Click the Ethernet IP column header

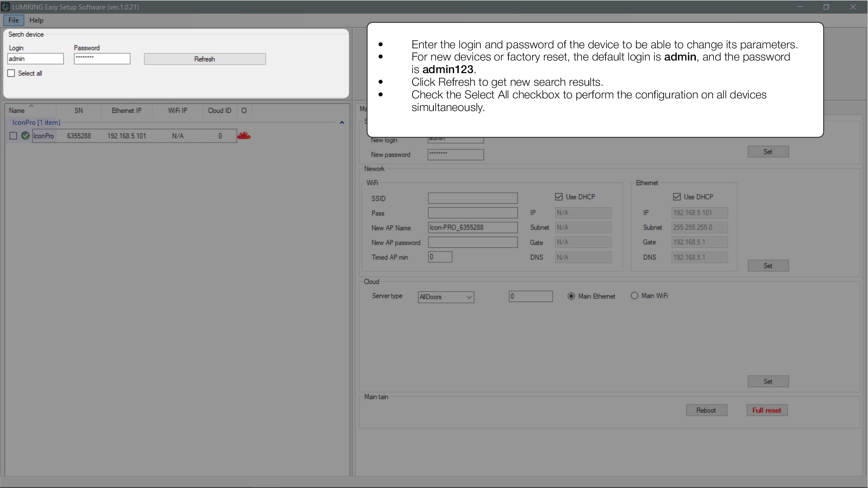pyautogui.click(x=127, y=111)
